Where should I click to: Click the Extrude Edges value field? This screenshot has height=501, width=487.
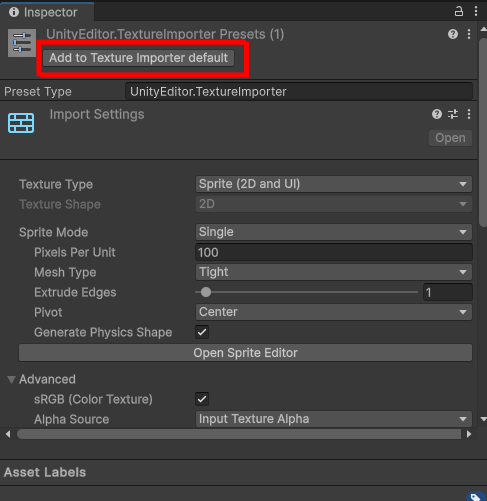[x=448, y=292]
